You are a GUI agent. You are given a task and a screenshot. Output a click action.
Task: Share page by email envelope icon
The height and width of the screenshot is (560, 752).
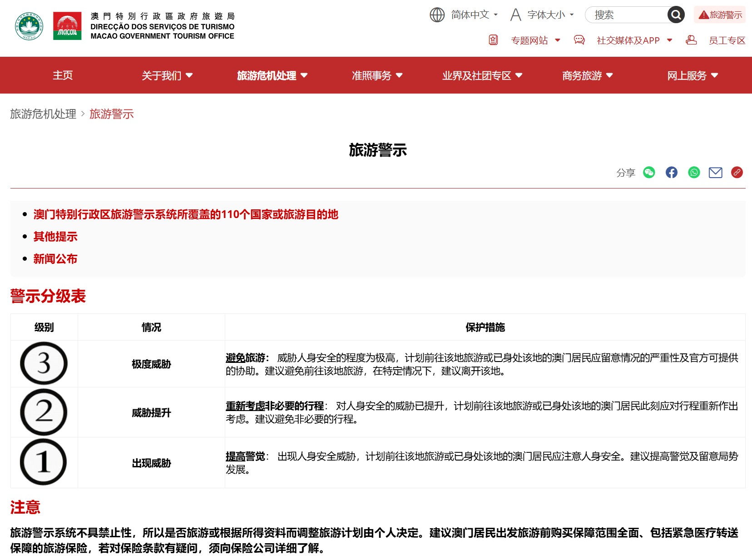(x=715, y=173)
